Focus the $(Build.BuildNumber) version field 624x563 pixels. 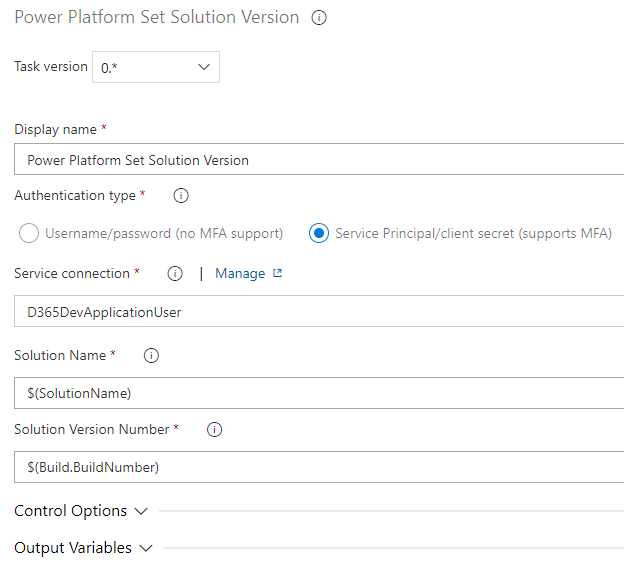pos(320,467)
